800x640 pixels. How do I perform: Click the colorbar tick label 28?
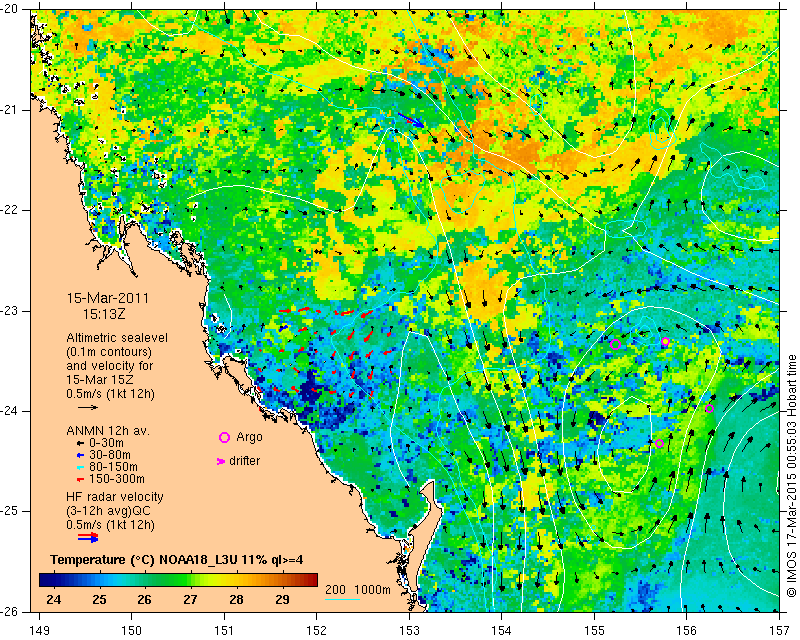pos(236,600)
